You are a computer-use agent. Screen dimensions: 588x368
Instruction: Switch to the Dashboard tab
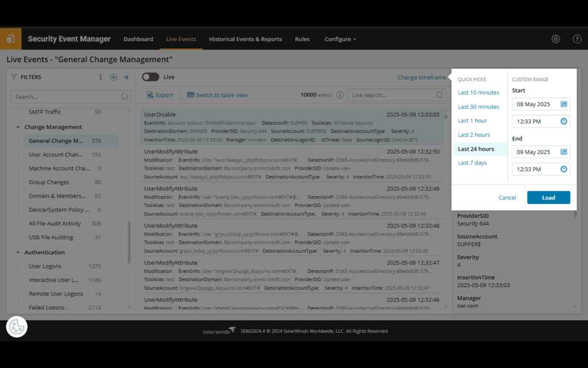tap(138, 39)
